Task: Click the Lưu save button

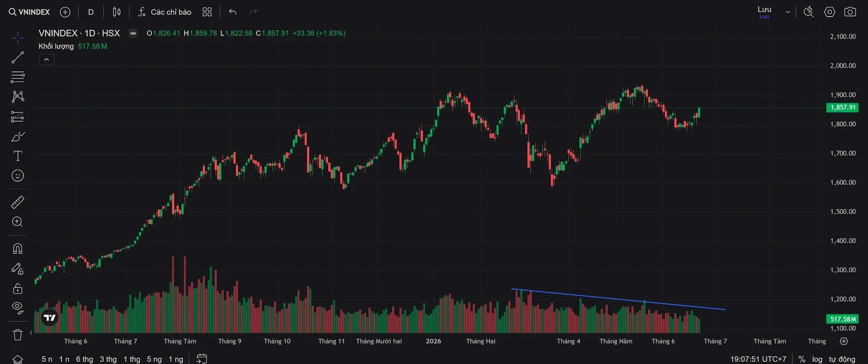Action: (x=764, y=11)
